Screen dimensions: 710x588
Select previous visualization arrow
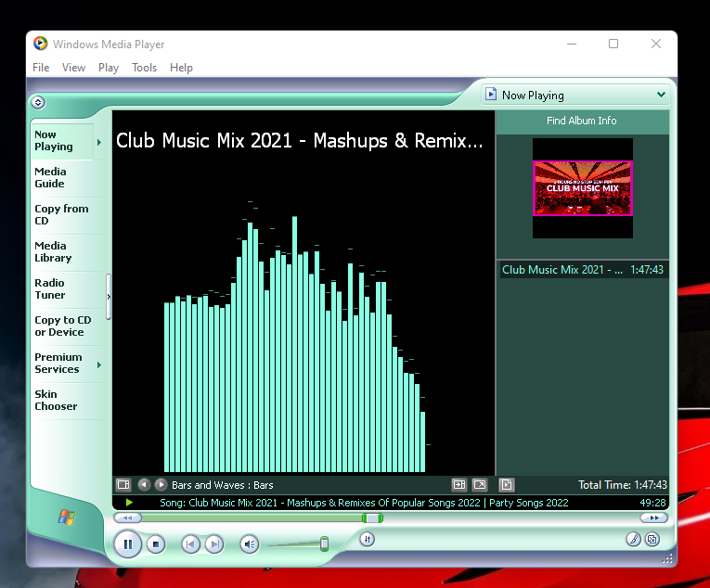pos(144,485)
